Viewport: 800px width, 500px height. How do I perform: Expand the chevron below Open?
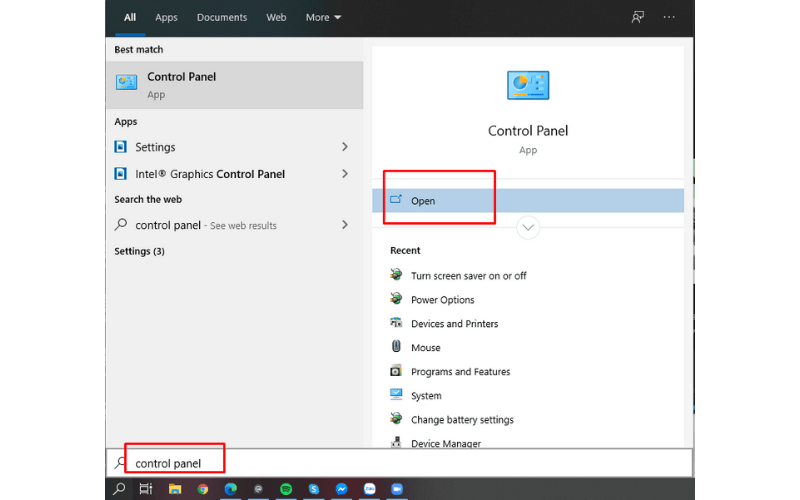(528, 228)
